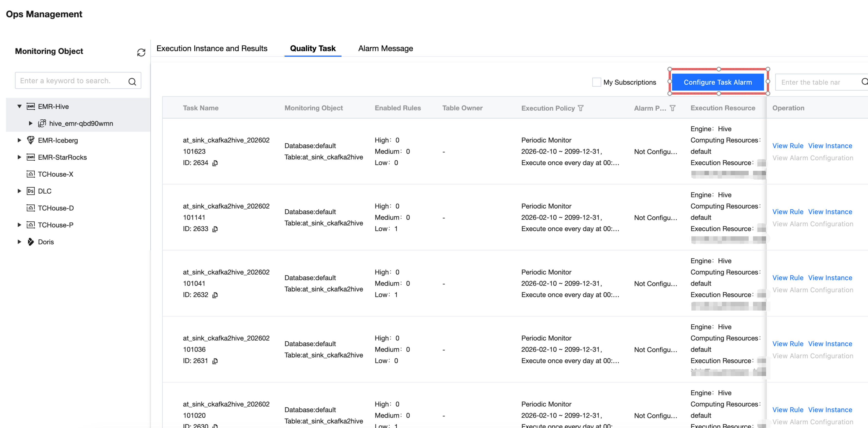
Task: Click the keyword search magnifier icon
Action: (132, 82)
